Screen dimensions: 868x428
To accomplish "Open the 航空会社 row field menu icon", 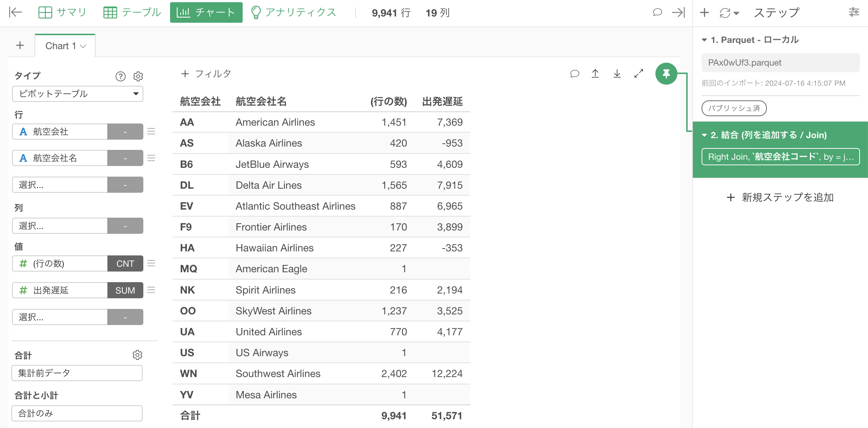I will 151,132.
